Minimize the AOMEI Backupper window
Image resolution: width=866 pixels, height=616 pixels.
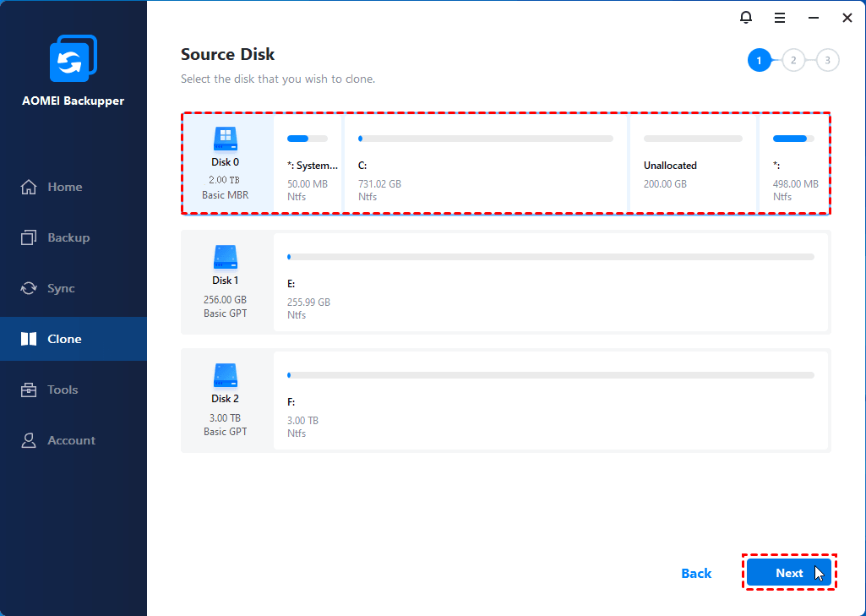click(x=813, y=19)
